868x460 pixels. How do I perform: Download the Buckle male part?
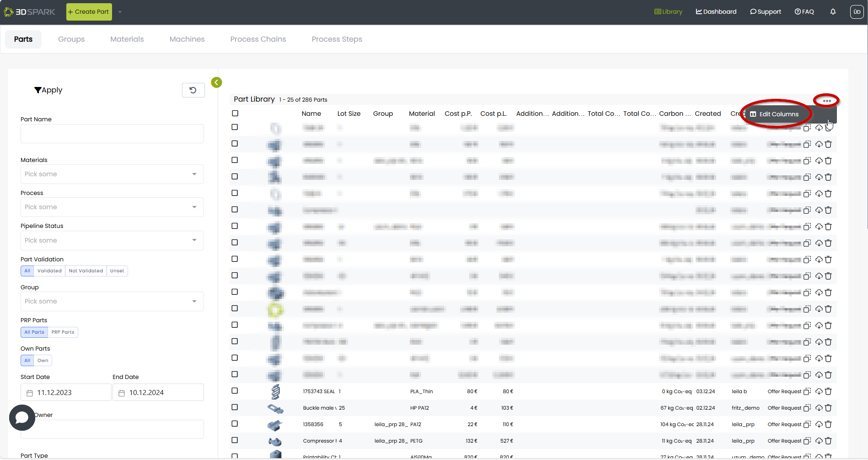click(819, 408)
